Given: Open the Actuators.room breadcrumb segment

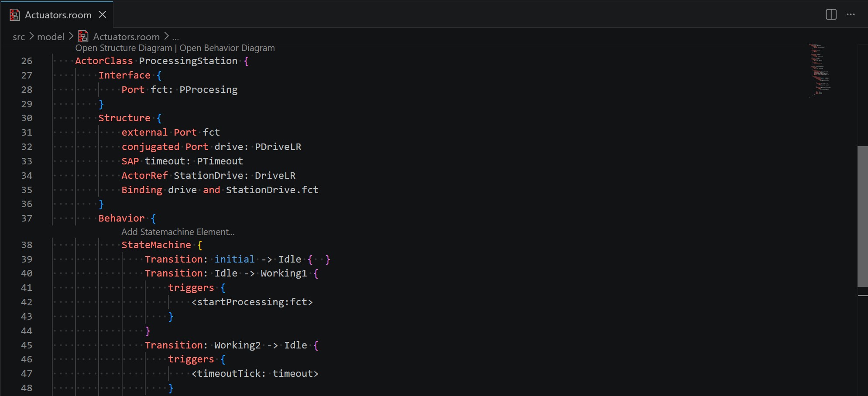Looking at the screenshot, I should point(126,37).
